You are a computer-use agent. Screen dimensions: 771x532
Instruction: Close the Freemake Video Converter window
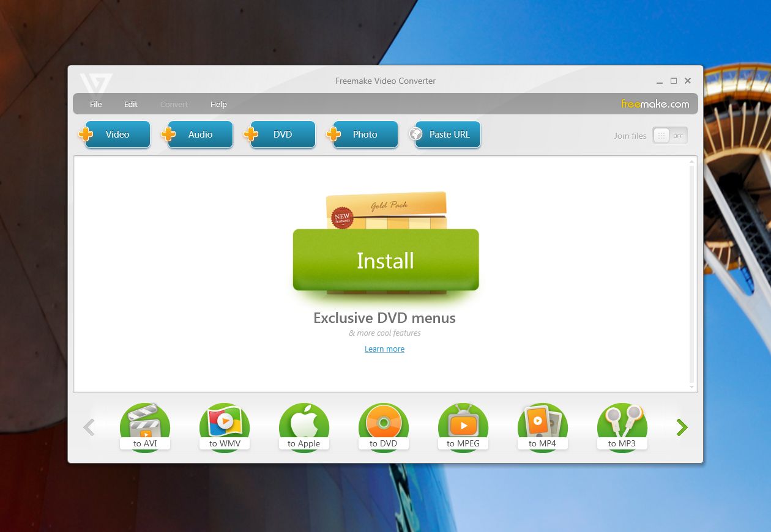click(688, 81)
